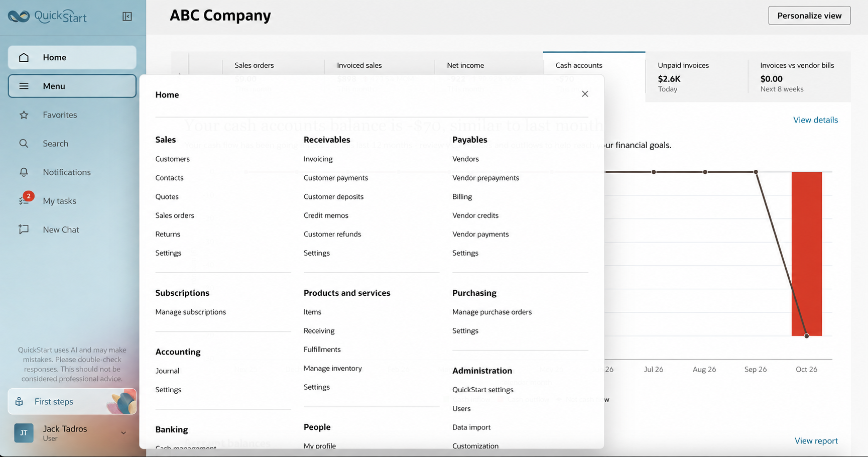Open QuickStart settings under Administration
Screen dimensions: 868x457
tap(483, 390)
